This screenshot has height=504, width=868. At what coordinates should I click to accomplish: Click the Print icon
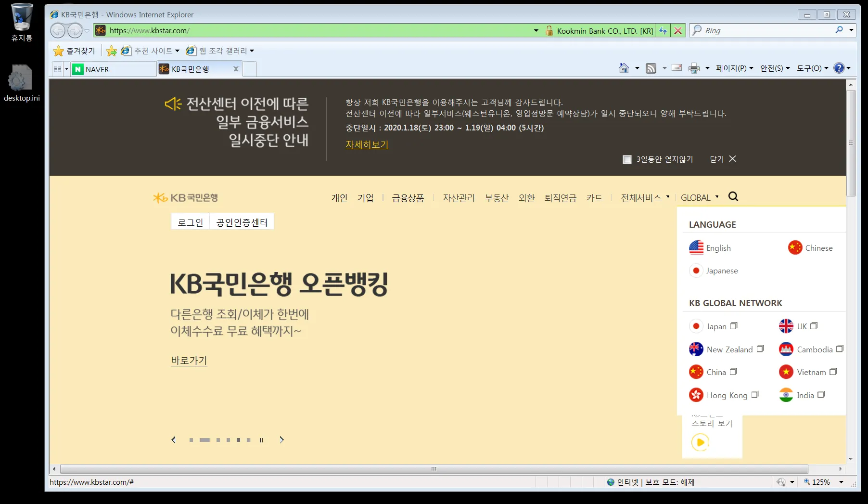[694, 68]
